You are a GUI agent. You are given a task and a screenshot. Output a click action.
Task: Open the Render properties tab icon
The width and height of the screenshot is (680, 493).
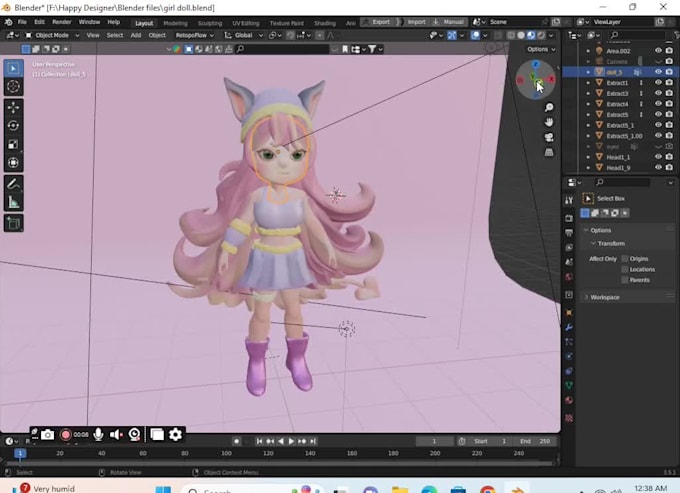pyautogui.click(x=569, y=218)
